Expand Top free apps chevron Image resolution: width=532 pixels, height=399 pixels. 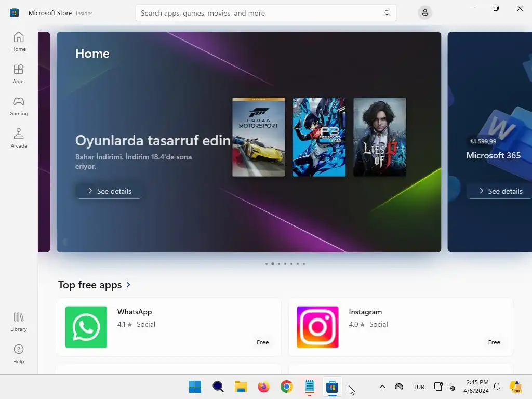pyautogui.click(x=128, y=285)
